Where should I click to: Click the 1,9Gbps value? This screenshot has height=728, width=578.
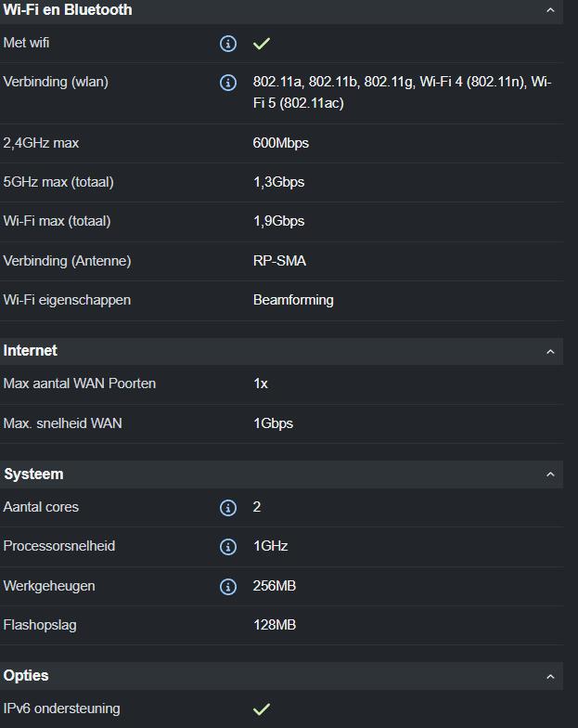(x=278, y=221)
